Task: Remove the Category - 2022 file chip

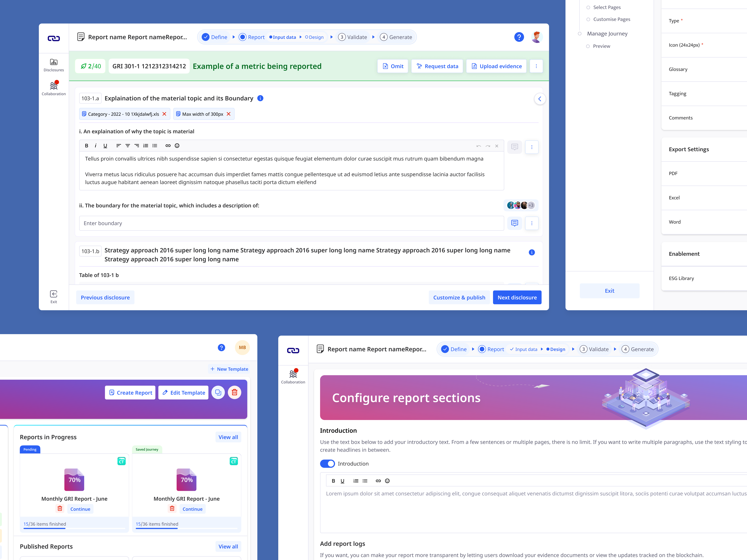Action: [x=164, y=114]
